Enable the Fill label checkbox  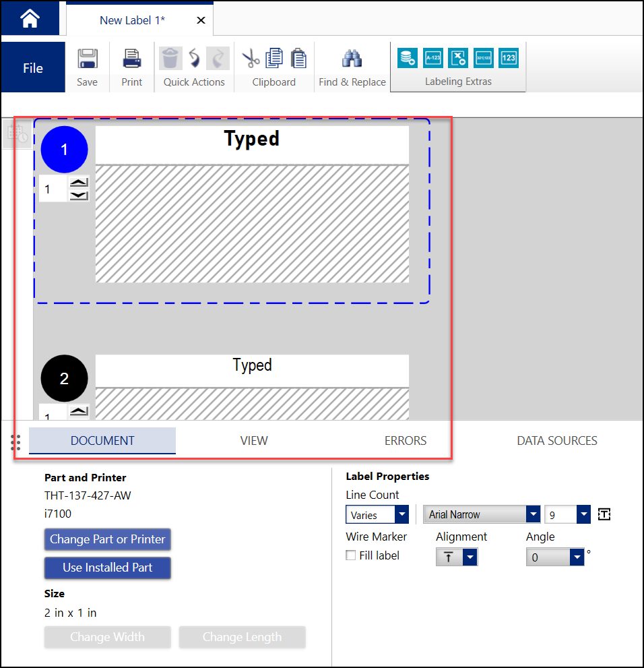point(351,555)
